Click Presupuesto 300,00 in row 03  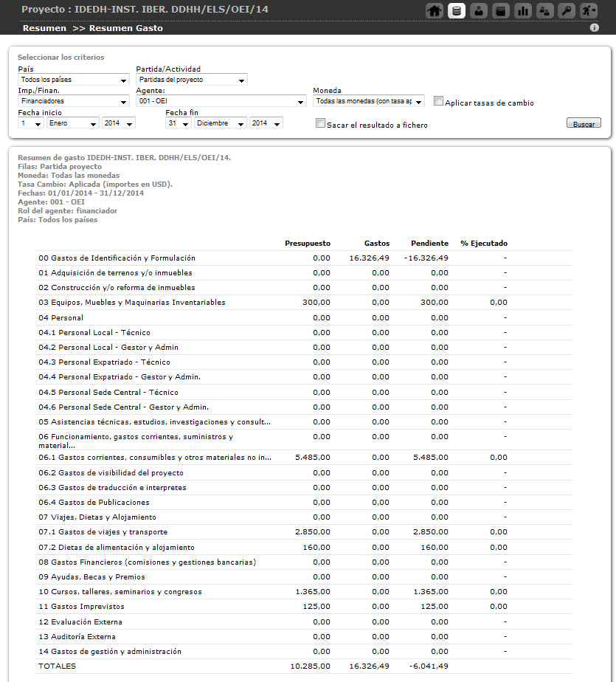(316, 303)
